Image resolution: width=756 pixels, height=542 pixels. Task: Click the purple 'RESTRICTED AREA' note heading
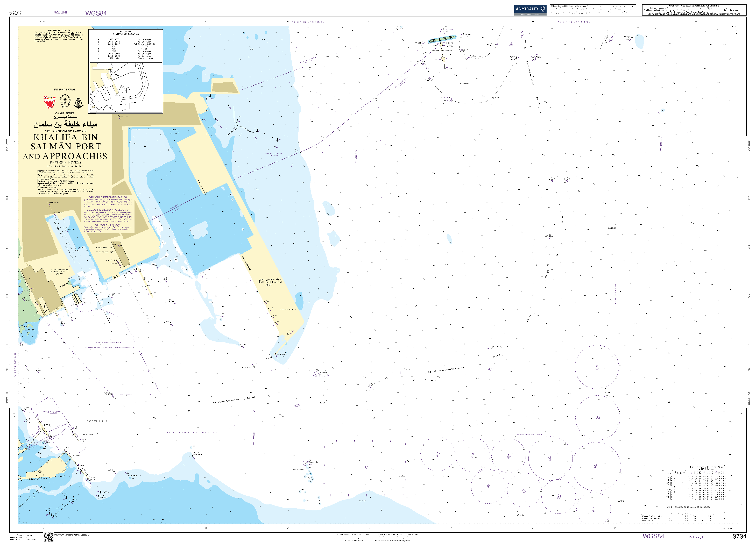[108, 225]
